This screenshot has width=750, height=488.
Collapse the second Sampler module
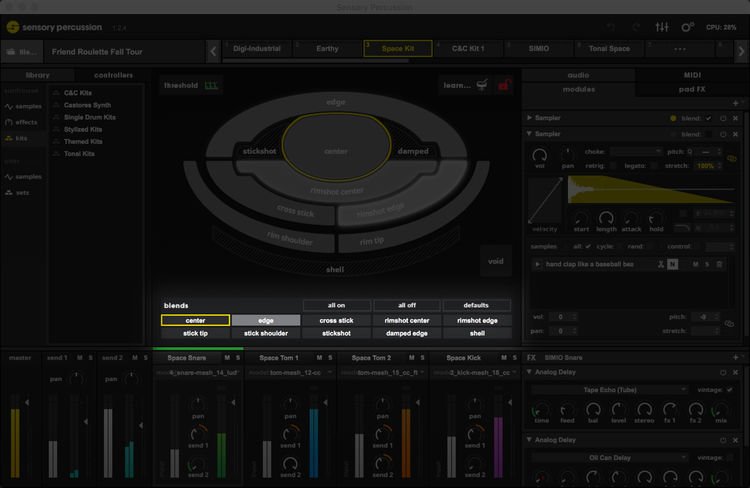(529, 134)
